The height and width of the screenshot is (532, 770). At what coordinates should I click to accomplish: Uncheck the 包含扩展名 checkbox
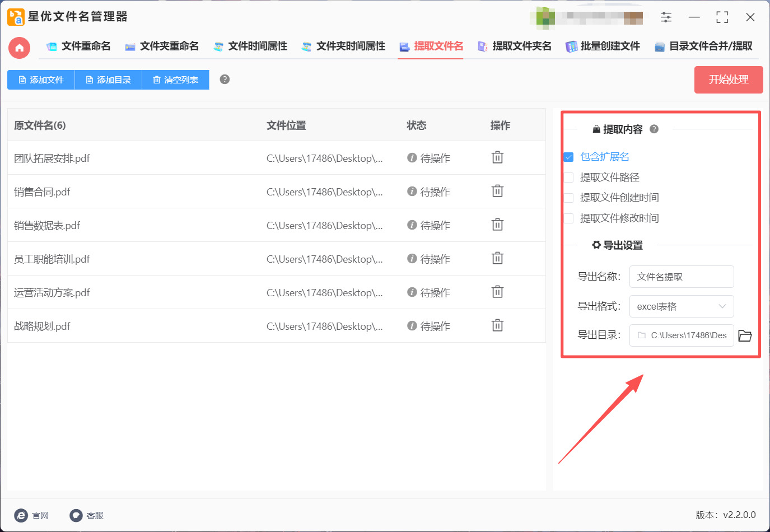click(568, 157)
